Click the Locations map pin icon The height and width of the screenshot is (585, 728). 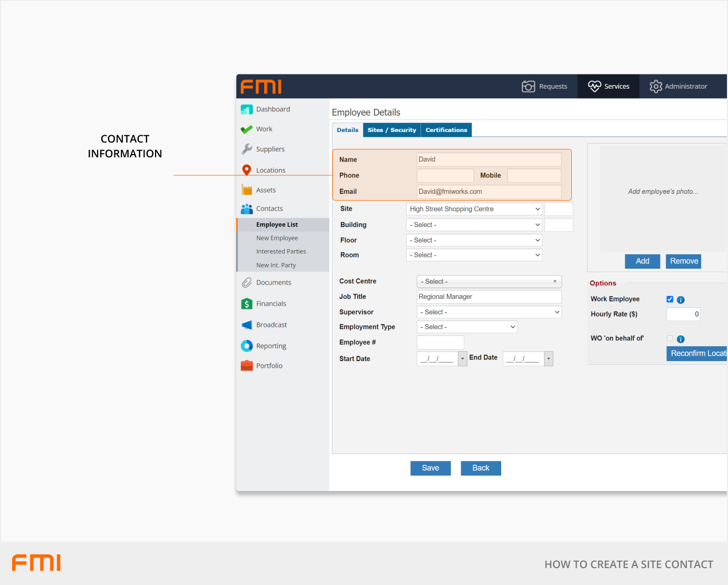[246, 170]
